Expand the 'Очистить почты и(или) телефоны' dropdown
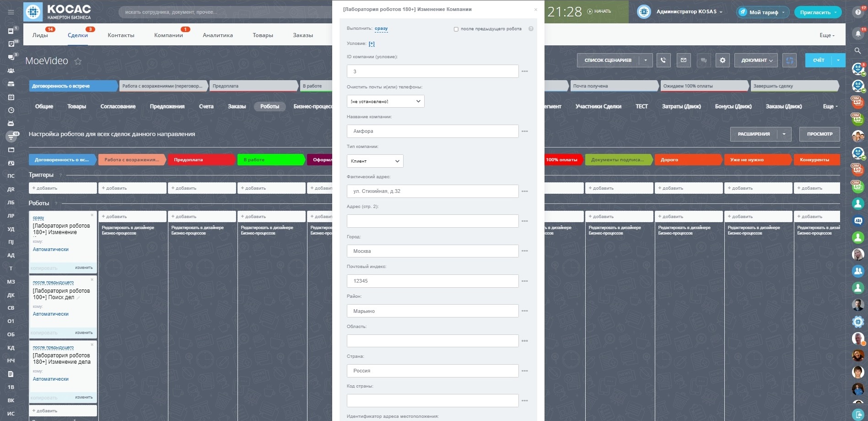This screenshot has height=421, width=868. pos(386,101)
